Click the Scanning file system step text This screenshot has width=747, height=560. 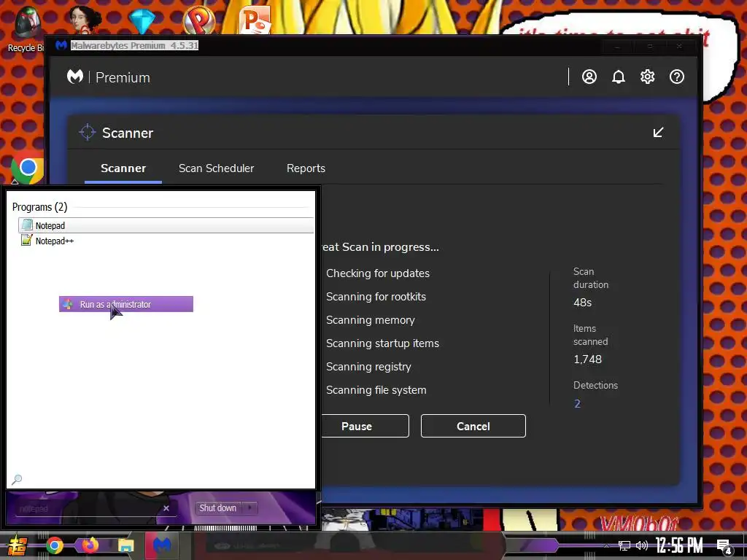coord(376,390)
